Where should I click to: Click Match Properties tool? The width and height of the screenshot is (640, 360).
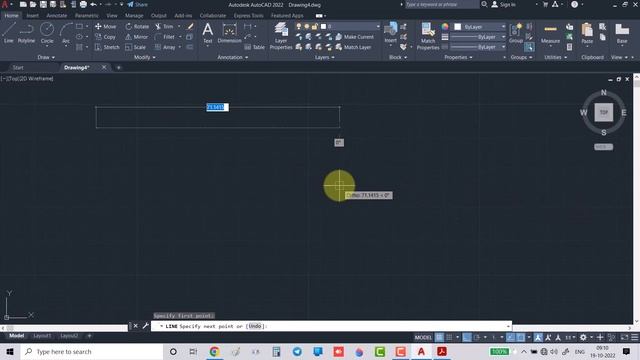pyautogui.click(x=428, y=36)
